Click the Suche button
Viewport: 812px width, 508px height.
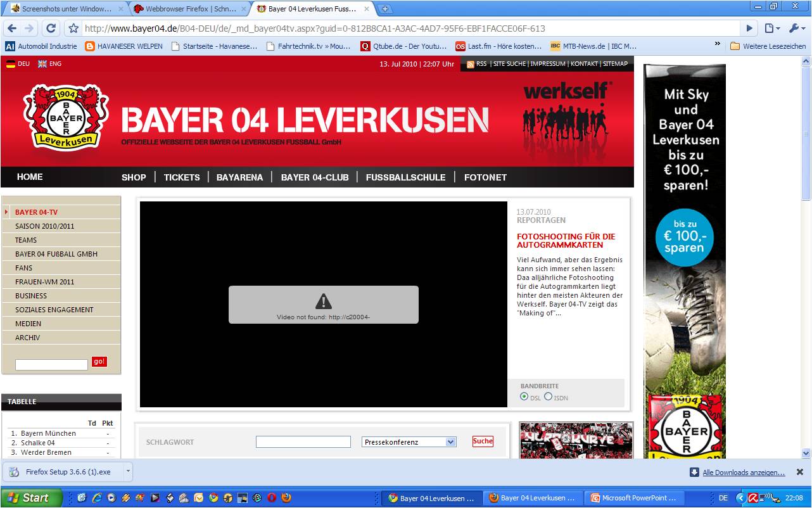(x=483, y=441)
